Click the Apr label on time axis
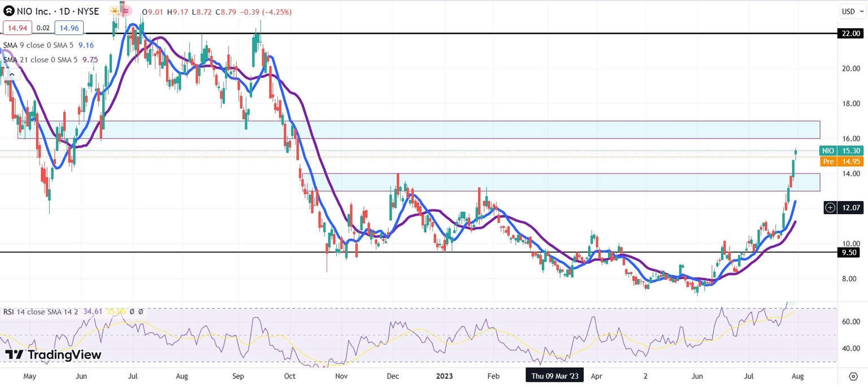Image resolution: width=868 pixels, height=387 pixels. click(x=596, y=375)
